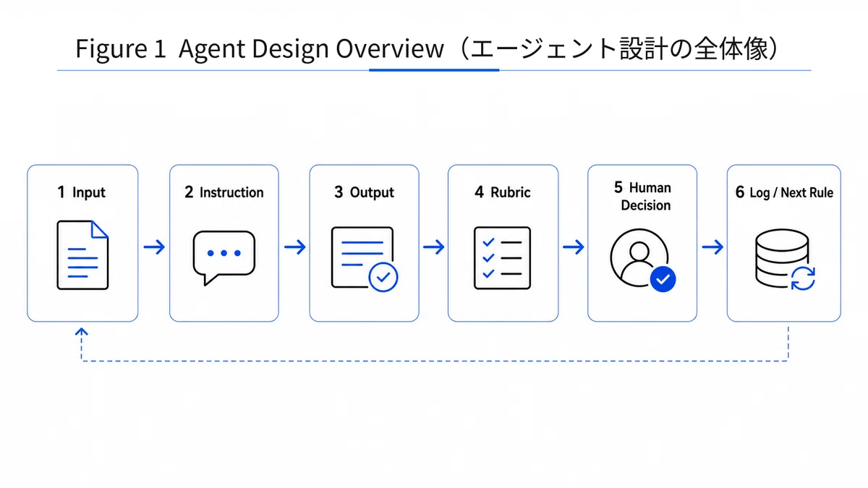The height and width of the screenshot is (488, 868).
Task: Select the '1 Input' label
Action: (x=82, y=192)
